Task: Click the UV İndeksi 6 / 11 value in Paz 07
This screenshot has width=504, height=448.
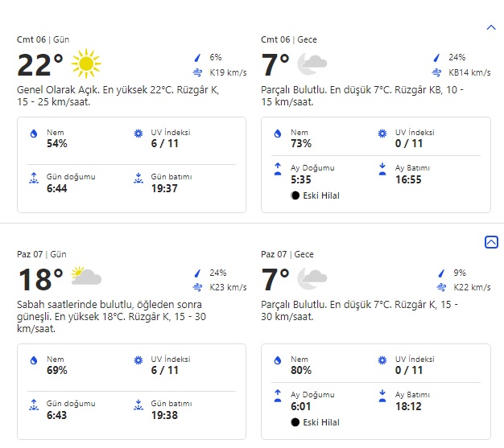Action: coord(164,370)
